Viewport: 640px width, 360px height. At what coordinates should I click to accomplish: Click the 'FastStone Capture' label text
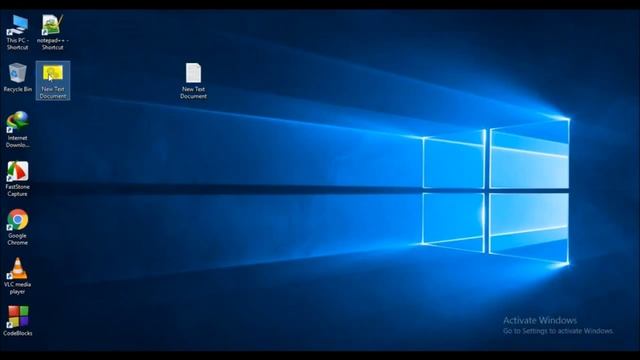18,190
